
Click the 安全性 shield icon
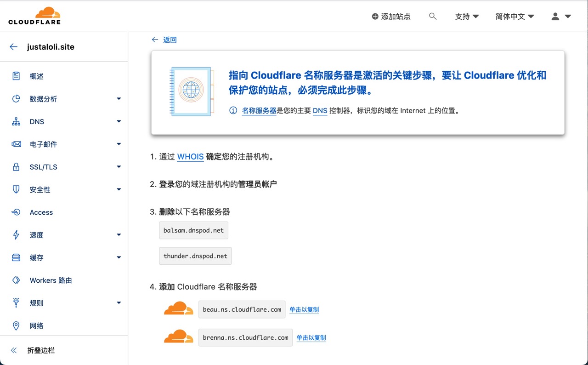coord(16,189)
